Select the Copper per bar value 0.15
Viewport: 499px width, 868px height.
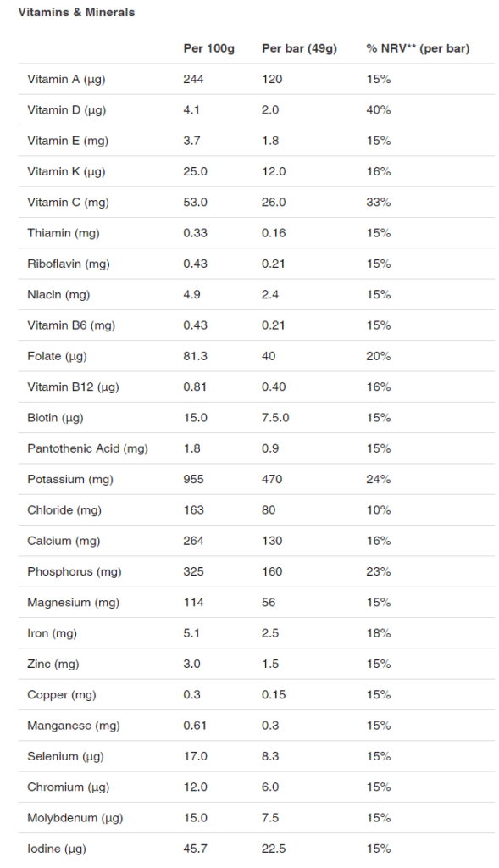pyautogui.click(x=274, y=695)
